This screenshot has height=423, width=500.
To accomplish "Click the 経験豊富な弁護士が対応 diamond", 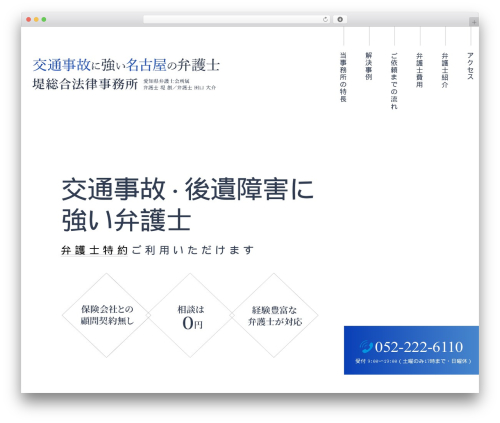I will point(274,315).
